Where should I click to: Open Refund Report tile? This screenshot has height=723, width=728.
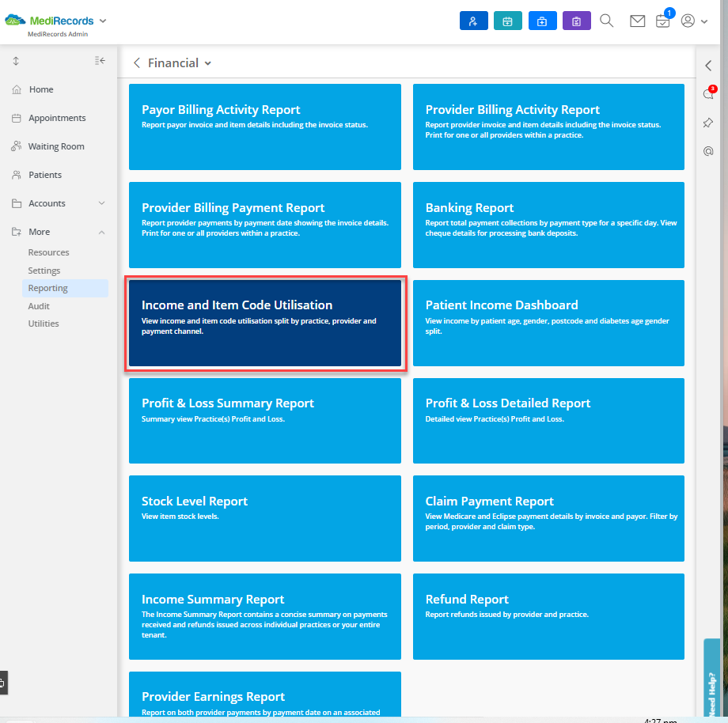point(548,617)
